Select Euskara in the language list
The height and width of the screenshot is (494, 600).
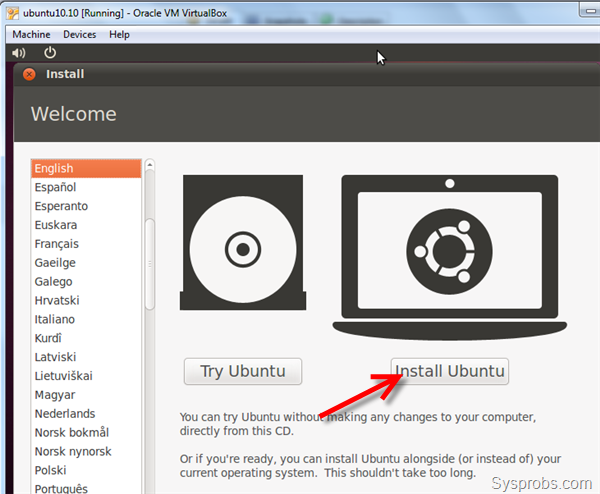(x=86, y=225)
